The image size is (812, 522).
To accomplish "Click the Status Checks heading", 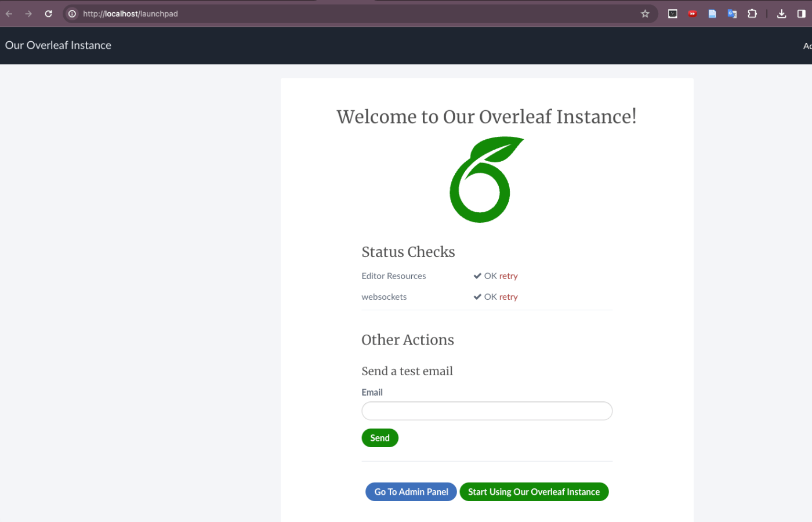I will tap(408, 252).
